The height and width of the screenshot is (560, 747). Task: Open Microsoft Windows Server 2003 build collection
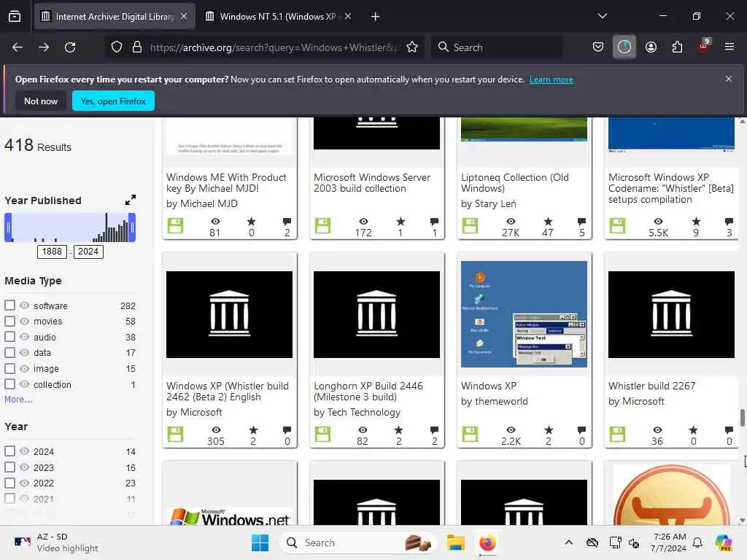click(372, 183)
